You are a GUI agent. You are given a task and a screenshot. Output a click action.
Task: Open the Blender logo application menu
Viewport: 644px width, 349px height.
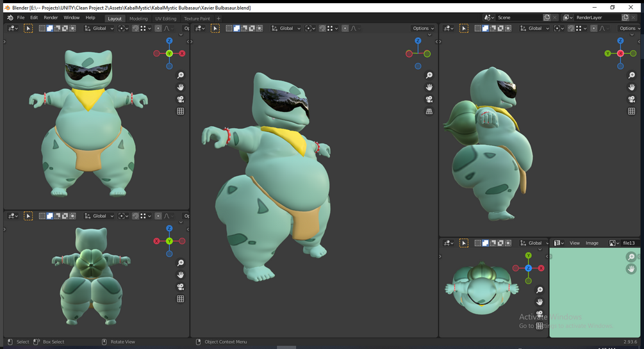point(10,18)
